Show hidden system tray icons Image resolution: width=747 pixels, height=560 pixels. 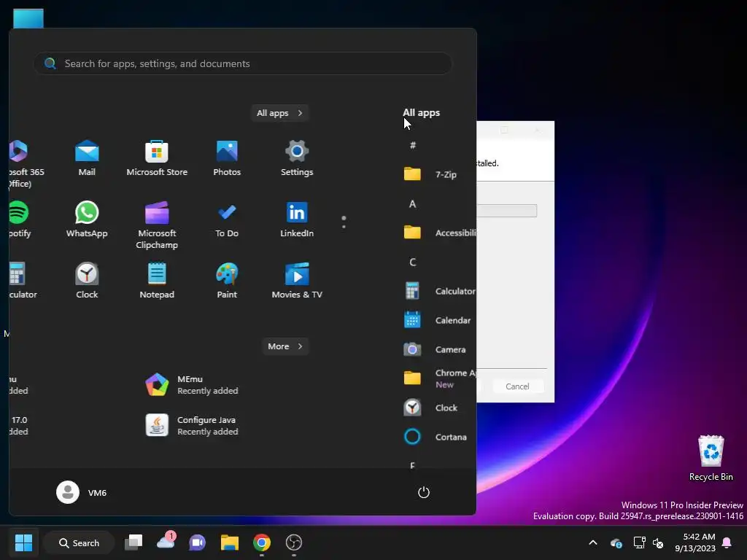[x=593, y=542]
